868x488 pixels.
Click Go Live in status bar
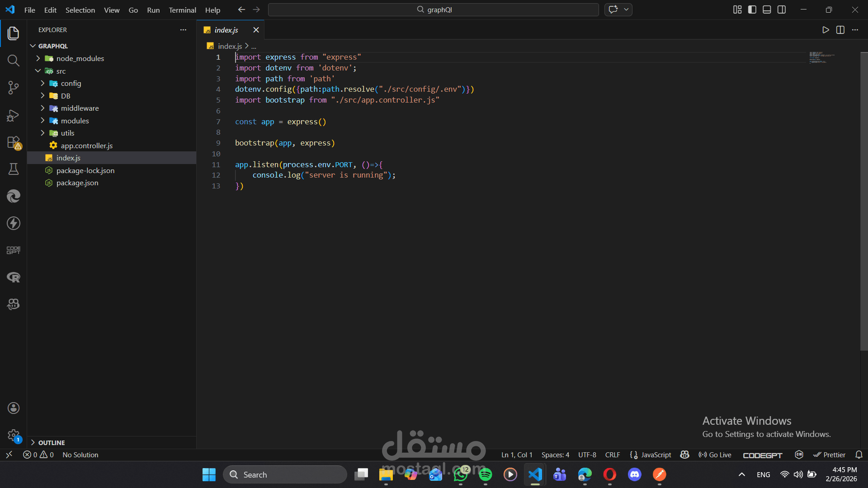(x=715, y=455)
